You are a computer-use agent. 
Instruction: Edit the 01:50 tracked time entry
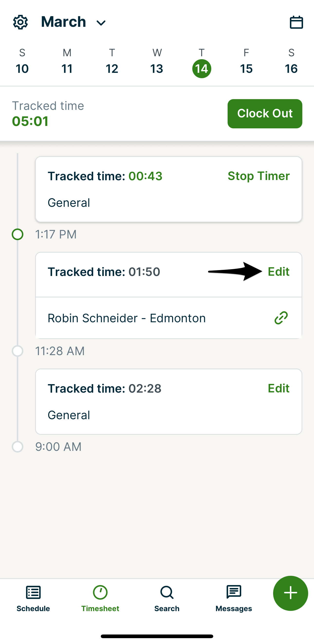tap(278, 272)
